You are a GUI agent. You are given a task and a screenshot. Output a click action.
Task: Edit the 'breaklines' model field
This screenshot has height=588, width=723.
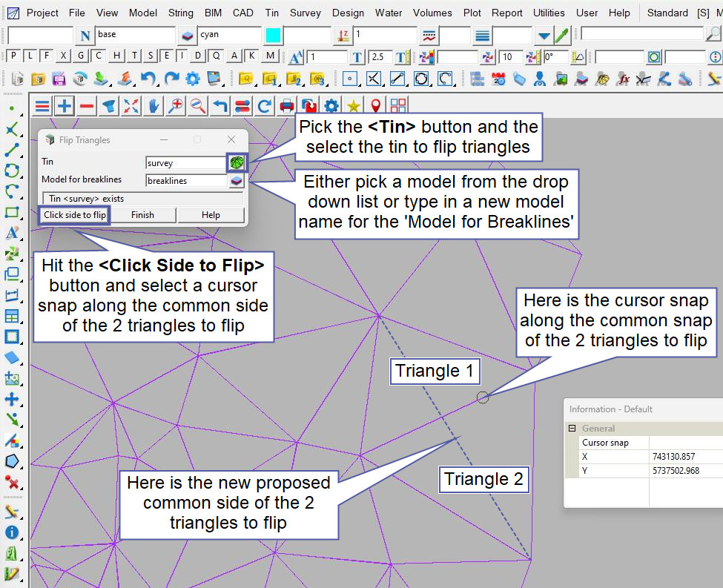coord(187,181)
